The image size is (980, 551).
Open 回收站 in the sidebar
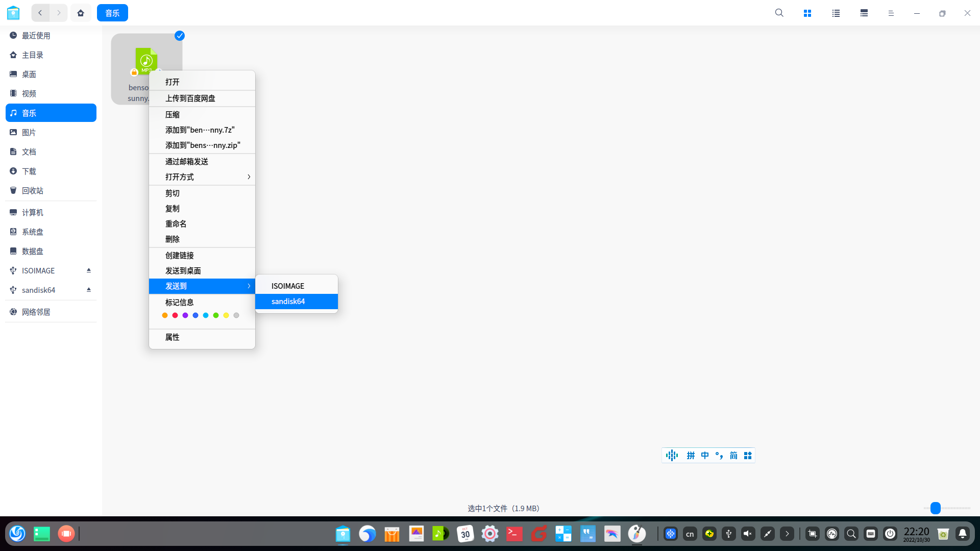coord(33,191)
